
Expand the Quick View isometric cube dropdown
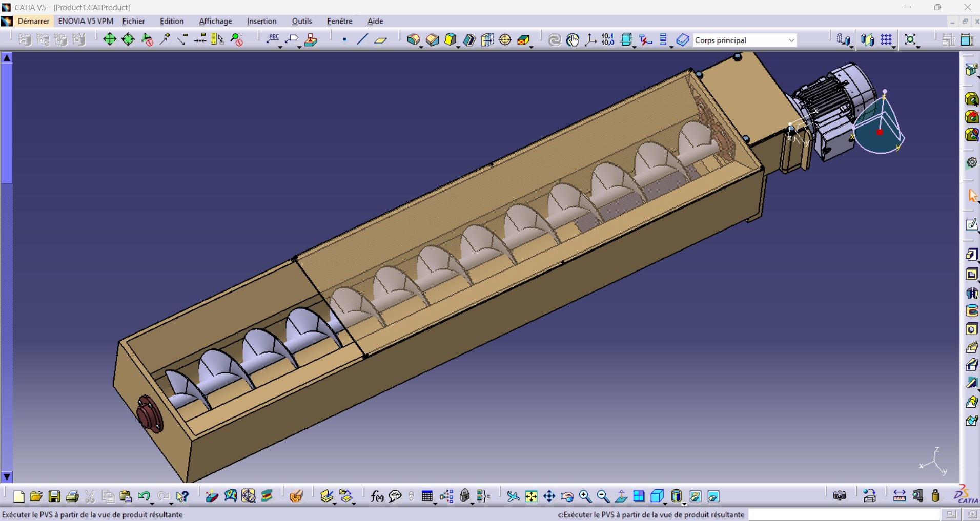[x=665, y=504]
